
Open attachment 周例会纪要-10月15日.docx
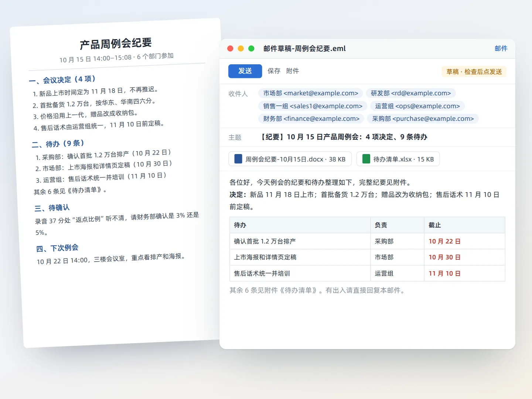[290, 159]
